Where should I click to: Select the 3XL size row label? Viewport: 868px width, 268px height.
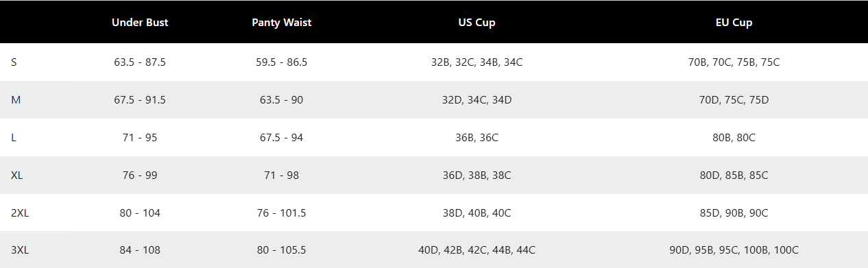[20, 250]
